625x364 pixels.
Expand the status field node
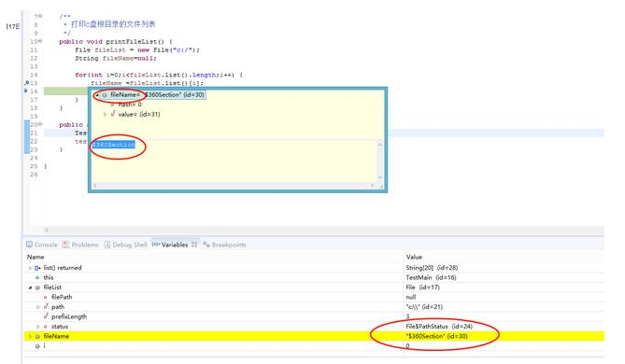pos(38,327)
